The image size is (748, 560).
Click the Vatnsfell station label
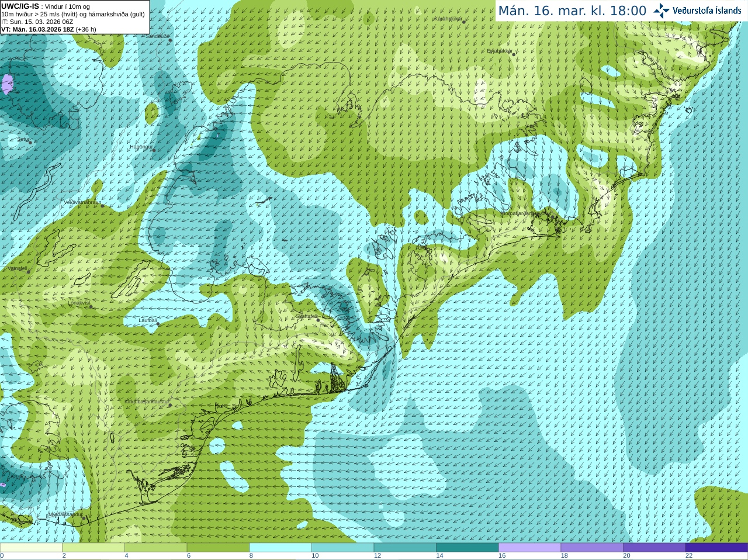tap(17, 268)
